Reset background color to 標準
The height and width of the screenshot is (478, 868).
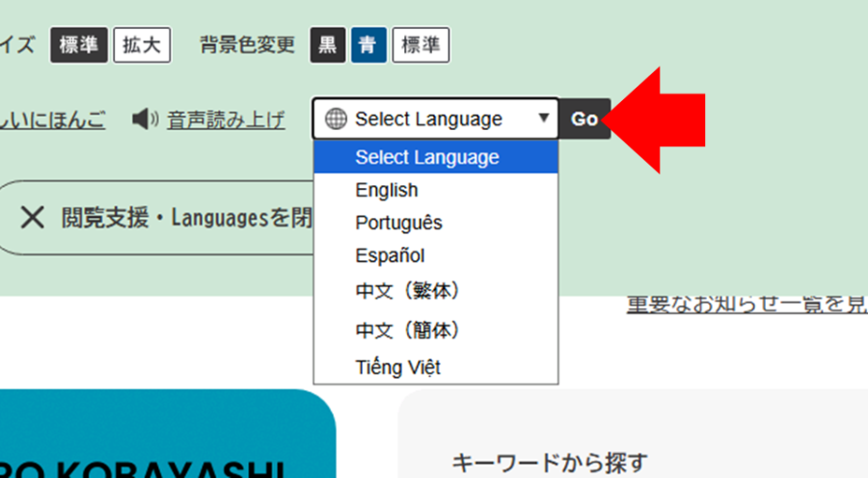pyautogui.click(x=420, y=45)
